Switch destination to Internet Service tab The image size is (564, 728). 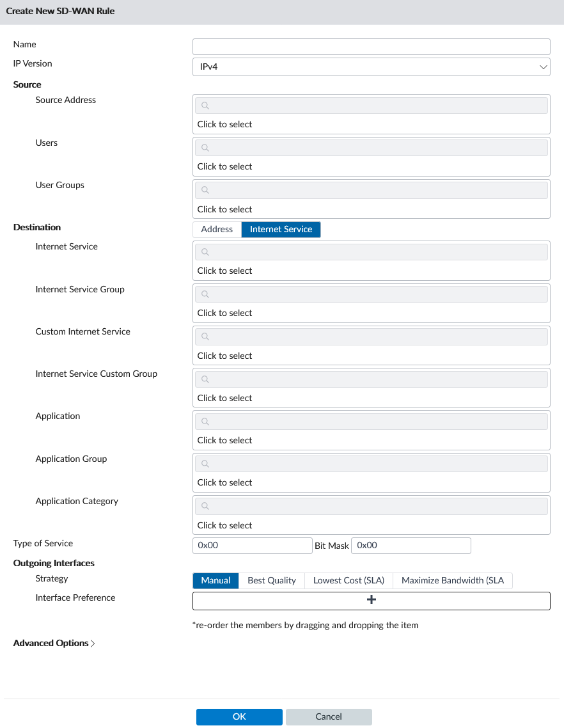[x=281, y=230]
